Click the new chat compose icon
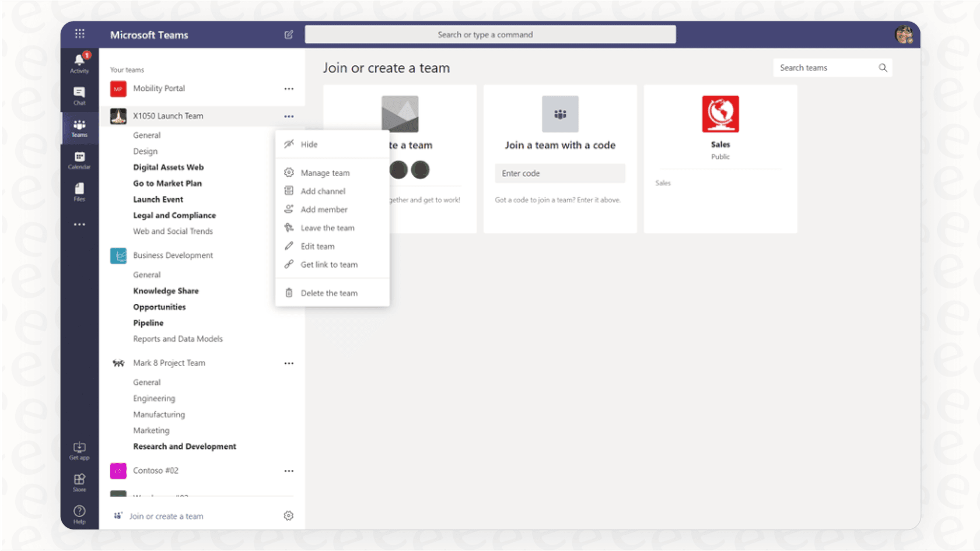 (288, 34)
